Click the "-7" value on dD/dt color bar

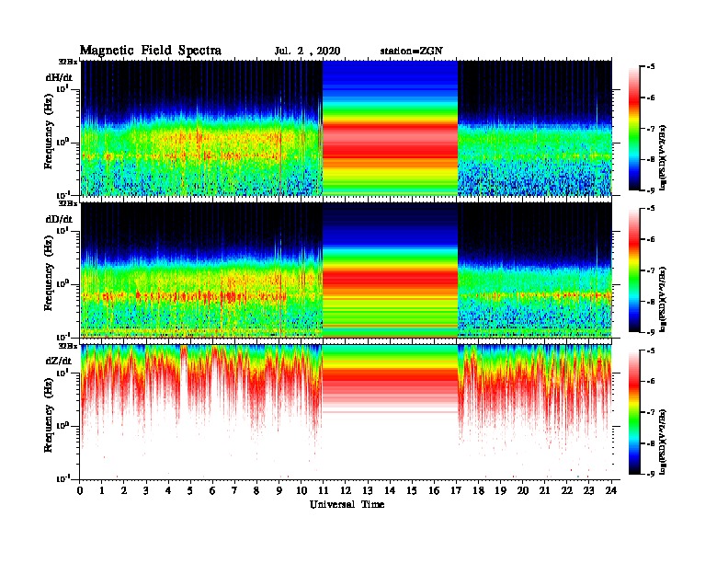651,270
